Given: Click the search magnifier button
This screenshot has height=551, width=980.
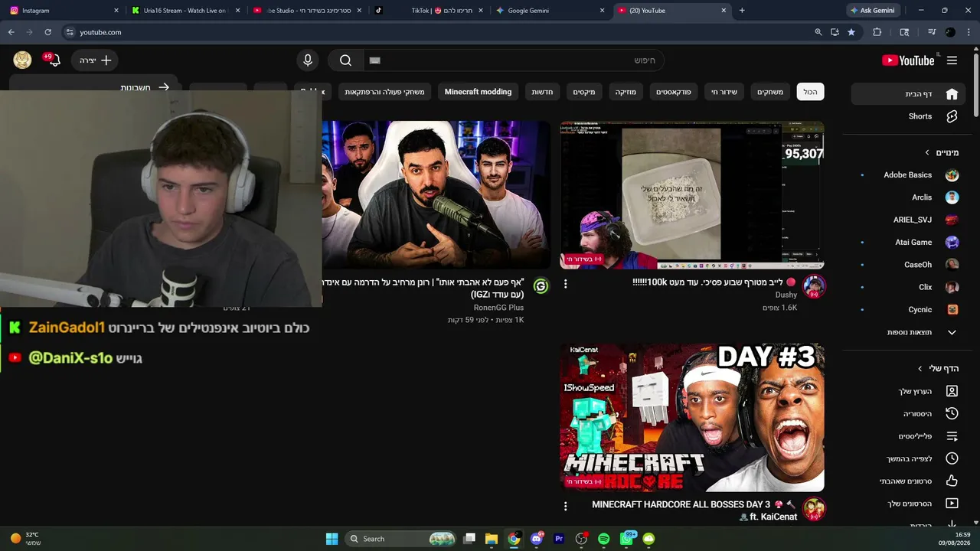Looking at the screenshot, I should coord(345,60).
